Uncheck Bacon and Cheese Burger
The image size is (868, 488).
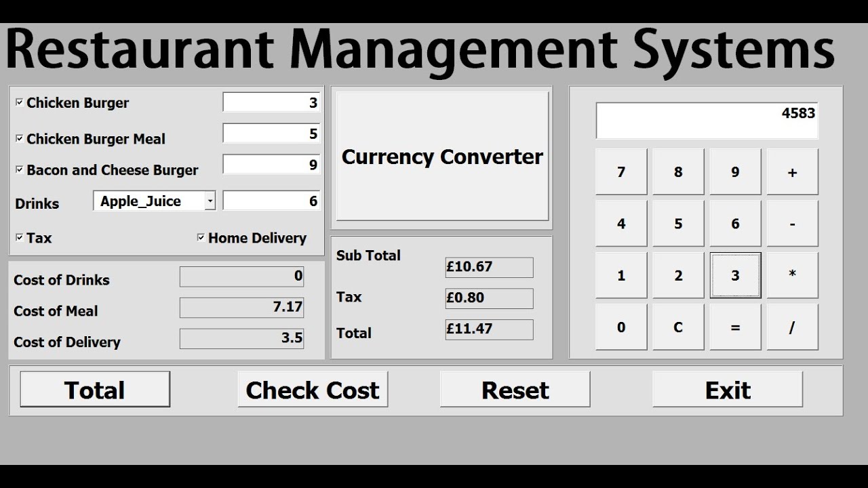(x=20, y=169)
